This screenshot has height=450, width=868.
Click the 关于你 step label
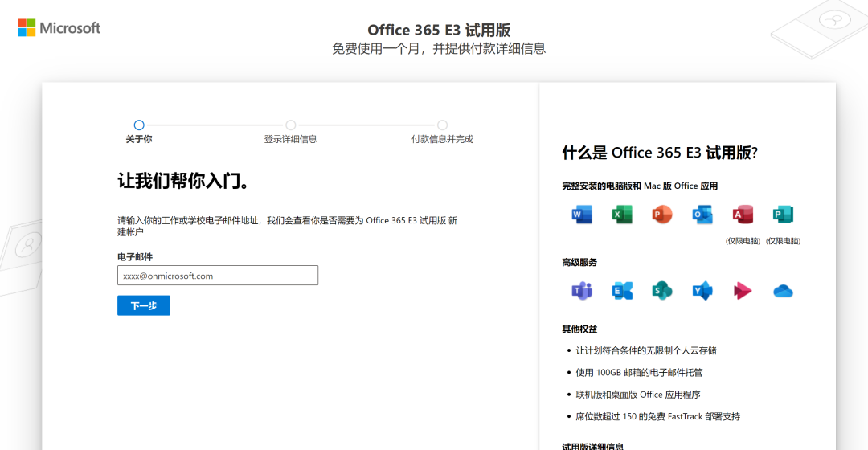139,139
